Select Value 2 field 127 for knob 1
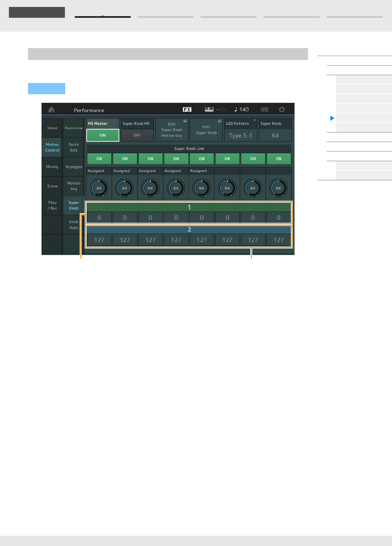Screen dimensions: 392x546 coord(99,240)
